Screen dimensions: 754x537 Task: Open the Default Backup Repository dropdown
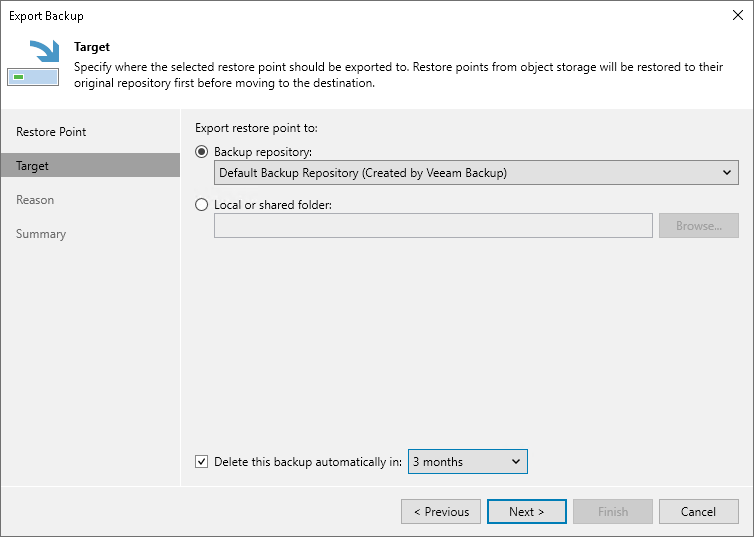476,173
